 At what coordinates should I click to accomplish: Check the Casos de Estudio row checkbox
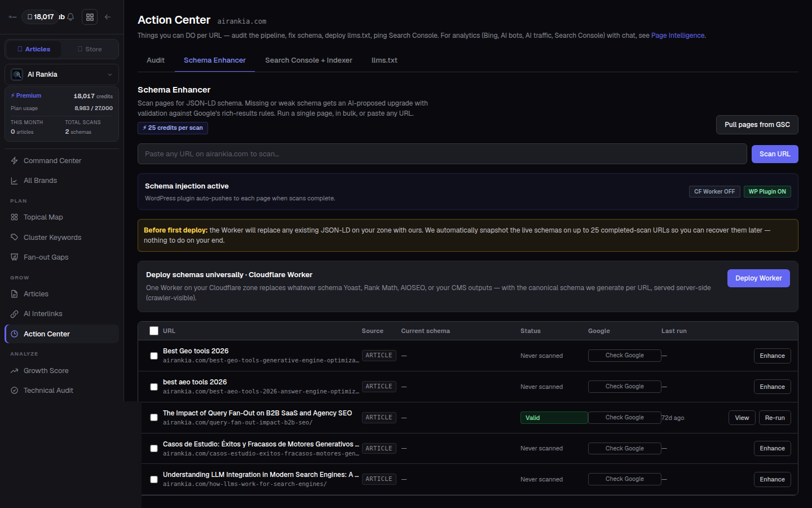point(154,449)
